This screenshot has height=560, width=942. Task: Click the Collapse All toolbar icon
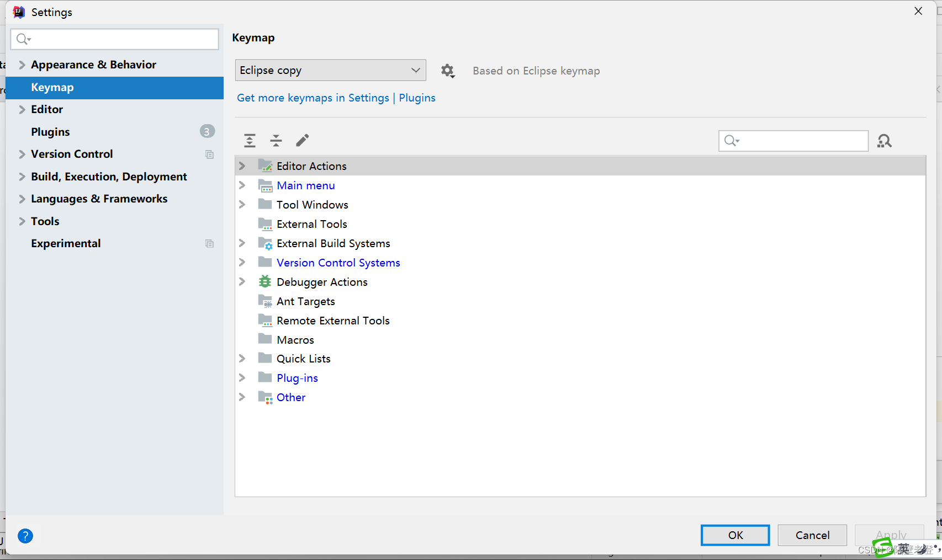[x=276, y=141]
